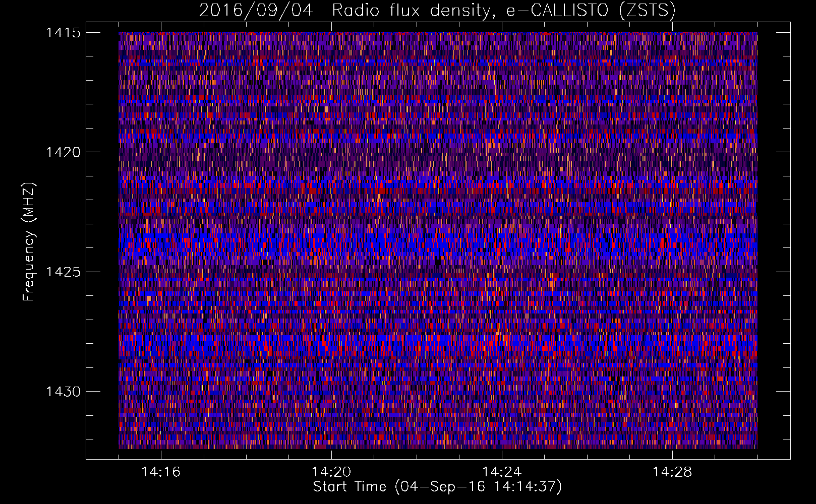Screen dimensions: 816x504
Task: Click the 14:16 time tick label
Action: pos(161,472)
